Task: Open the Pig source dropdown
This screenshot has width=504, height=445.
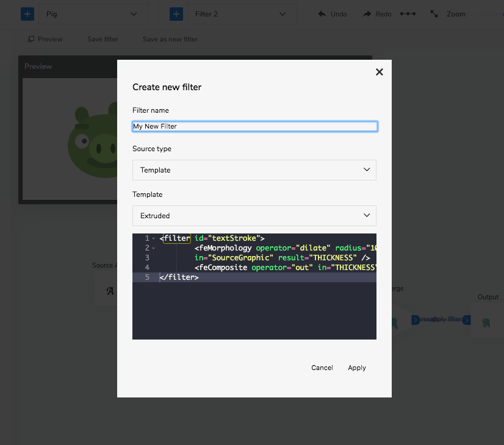Action: coord(93,13)
